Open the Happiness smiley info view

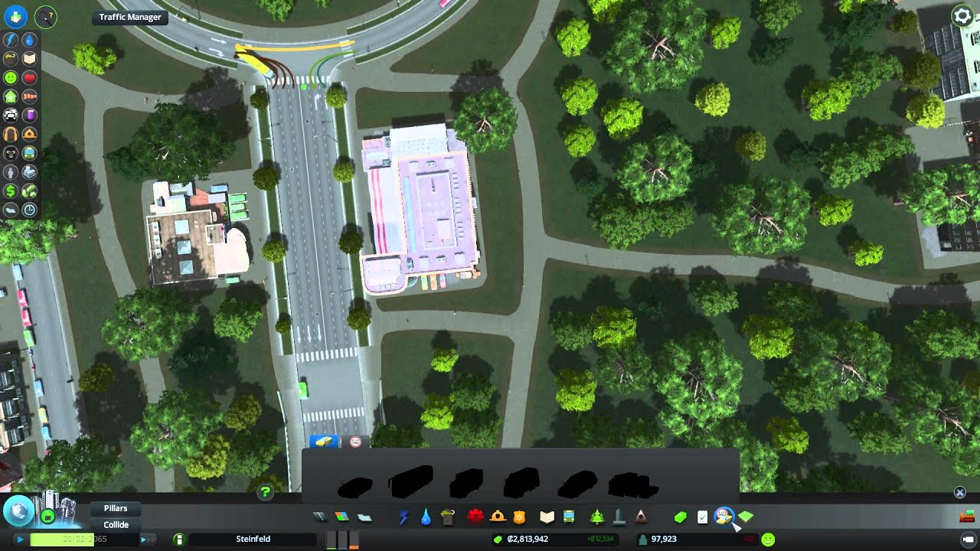coord(11,77)
